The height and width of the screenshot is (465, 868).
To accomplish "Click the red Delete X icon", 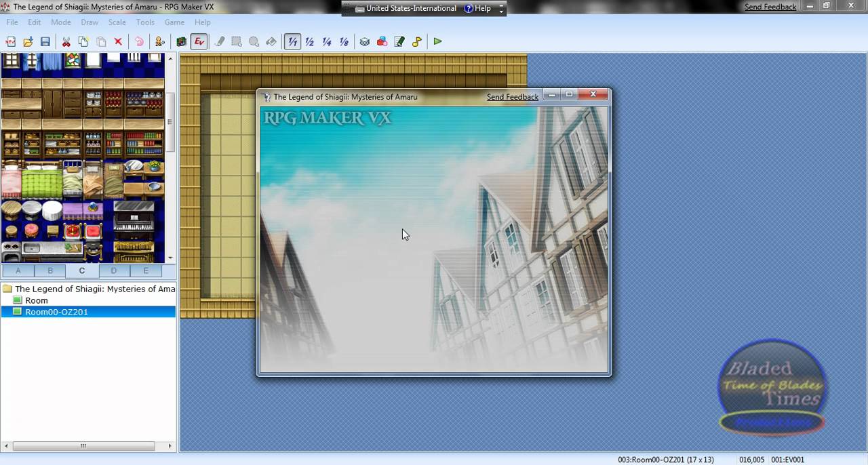I will (x=118, y=41).
